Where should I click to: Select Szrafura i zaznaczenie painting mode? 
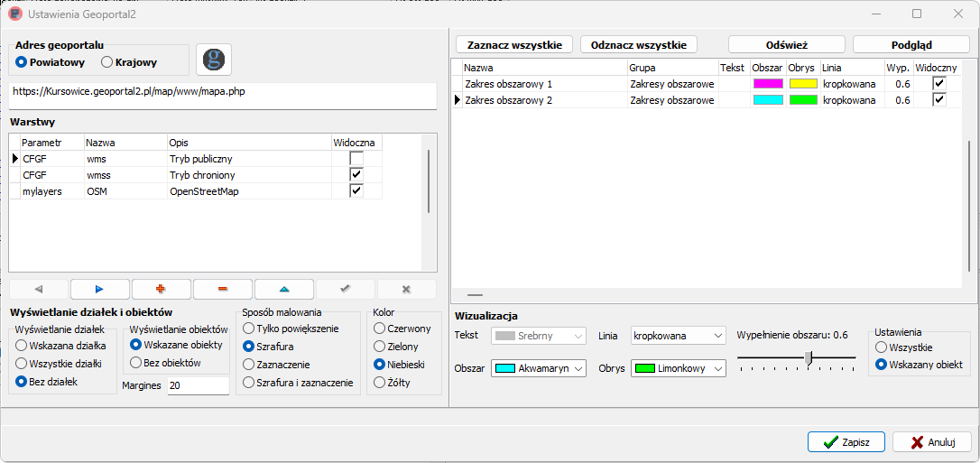tap(299, 382)
